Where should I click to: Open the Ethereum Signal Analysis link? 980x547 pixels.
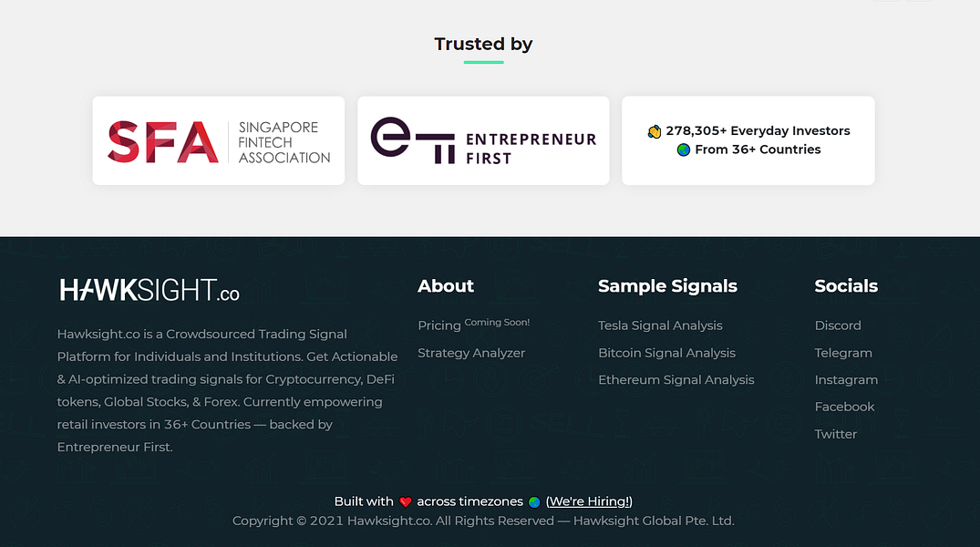tap(676, 379)
